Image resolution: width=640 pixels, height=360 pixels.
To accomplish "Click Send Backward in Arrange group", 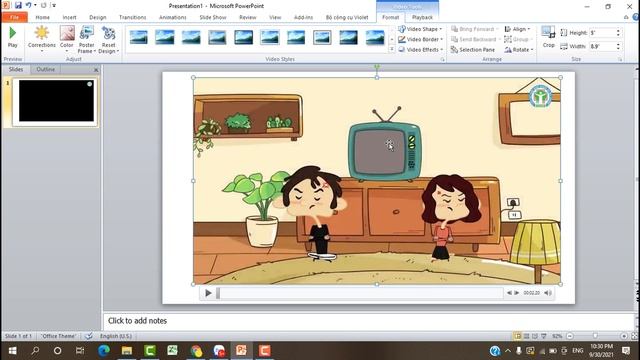I will [x=475, y=39].
